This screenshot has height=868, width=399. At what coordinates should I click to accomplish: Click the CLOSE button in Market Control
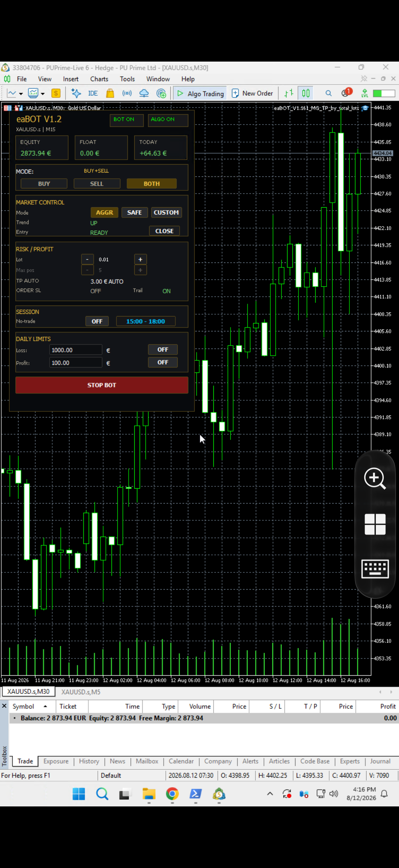click(x=164, y=231)
